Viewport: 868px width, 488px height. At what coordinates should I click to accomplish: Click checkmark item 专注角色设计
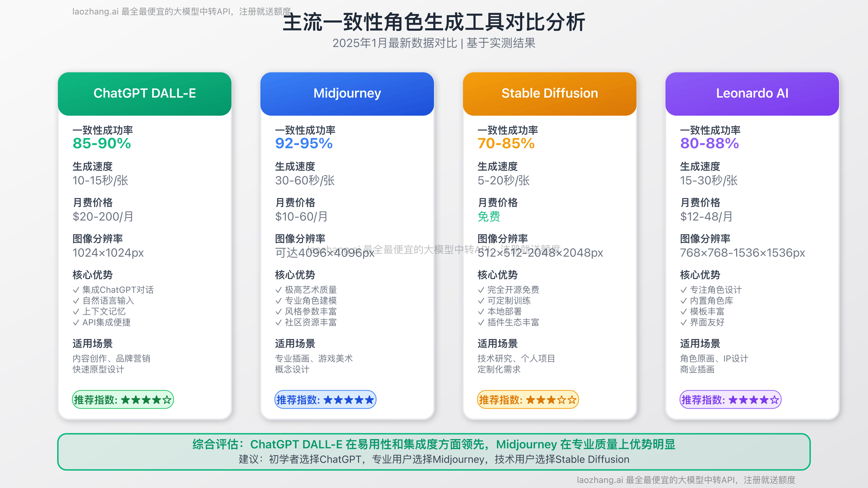[x=711, y=290]
